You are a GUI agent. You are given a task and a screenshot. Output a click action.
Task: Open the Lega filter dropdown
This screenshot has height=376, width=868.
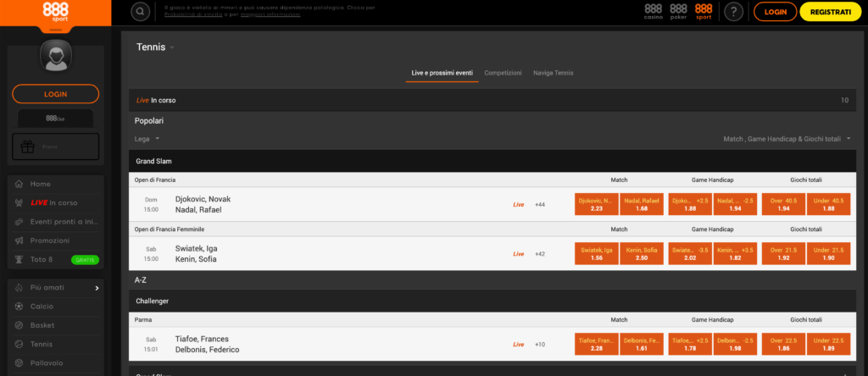[x=147, y=138]
